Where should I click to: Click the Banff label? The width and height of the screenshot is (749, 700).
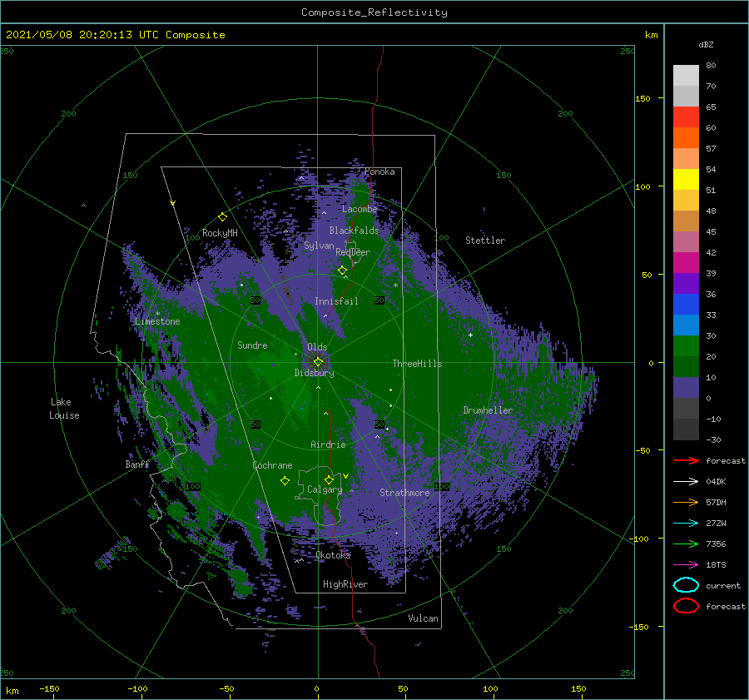tap(137, 464)
